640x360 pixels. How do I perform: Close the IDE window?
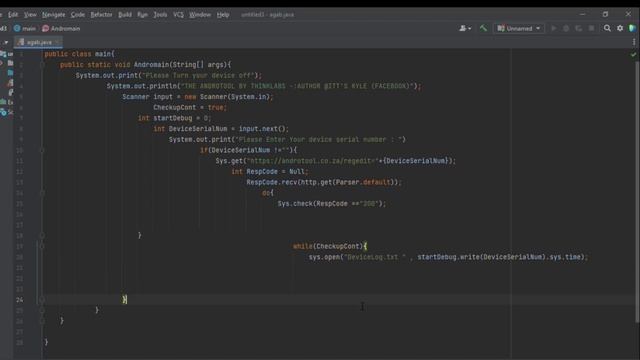(x=628, y=14)
